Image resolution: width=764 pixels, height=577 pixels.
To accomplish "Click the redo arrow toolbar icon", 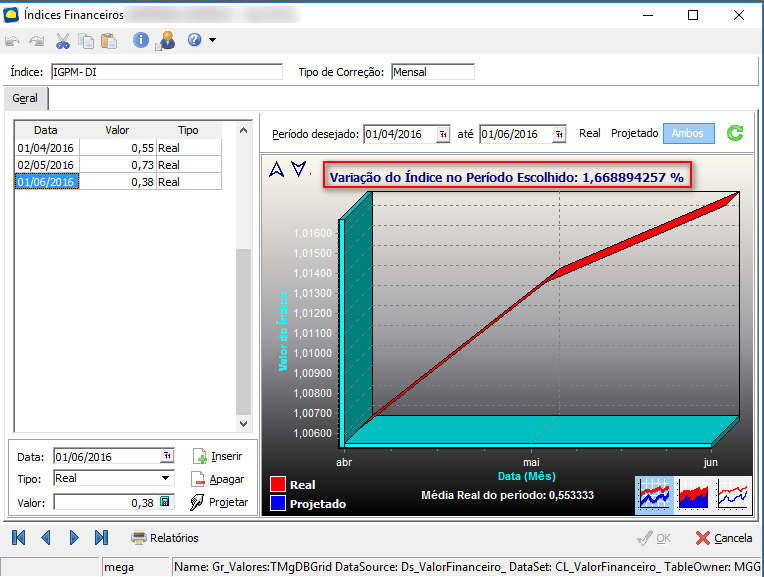I will (x=37, y=41).
